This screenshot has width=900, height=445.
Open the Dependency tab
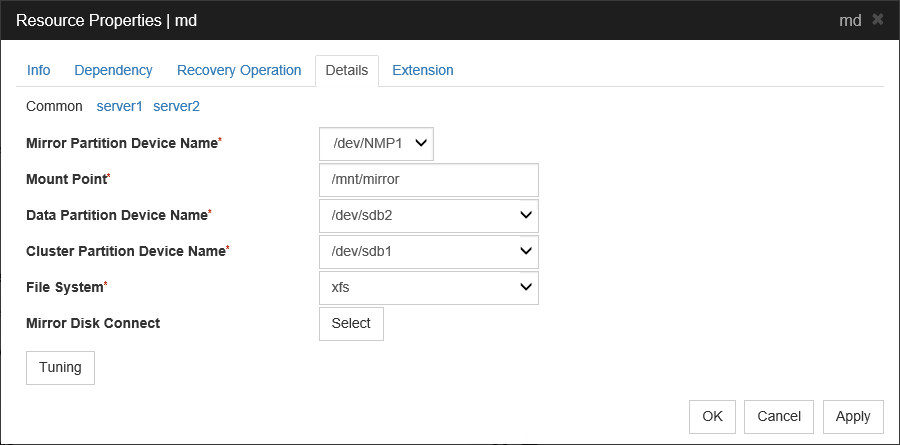pos(113,70)
